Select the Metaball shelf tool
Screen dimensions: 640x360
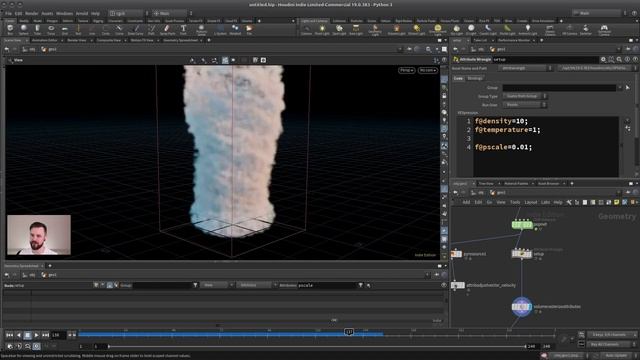click(235, 29)
